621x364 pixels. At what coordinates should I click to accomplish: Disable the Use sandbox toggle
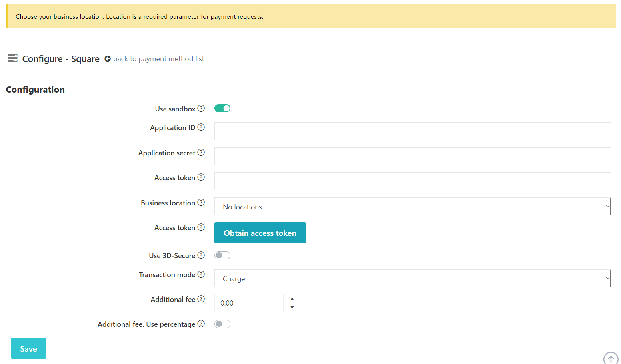point(222,108)
